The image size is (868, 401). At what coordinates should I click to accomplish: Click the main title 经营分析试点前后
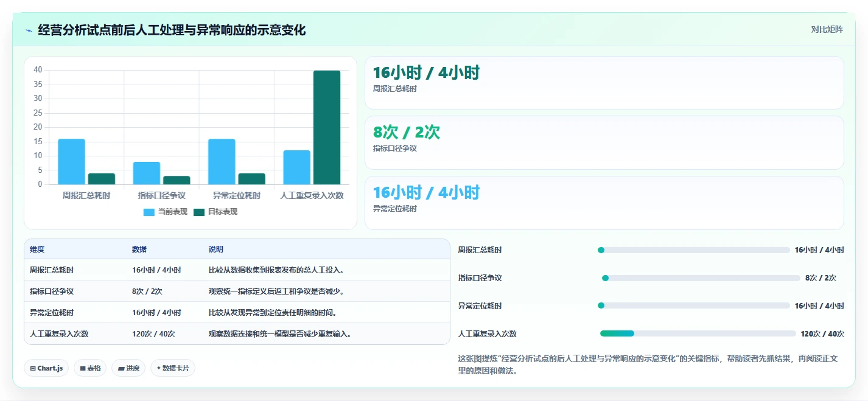(172, 30)
